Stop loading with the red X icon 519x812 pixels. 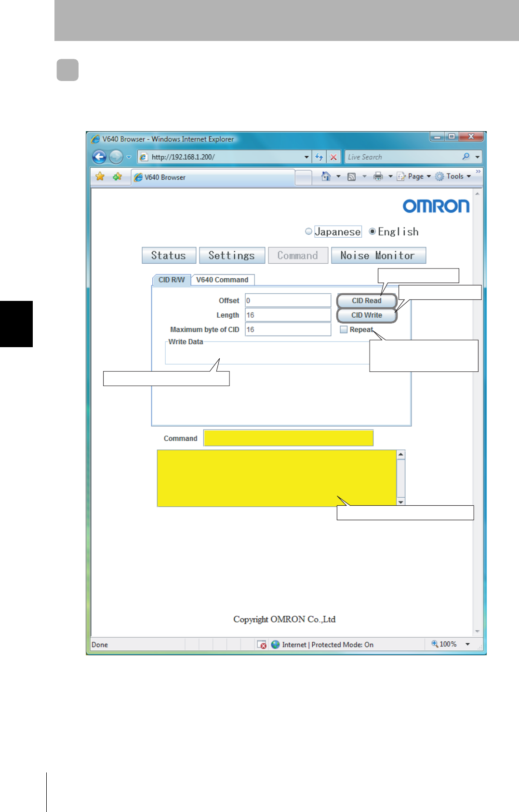pyautogui.click(x=333, y=157)
